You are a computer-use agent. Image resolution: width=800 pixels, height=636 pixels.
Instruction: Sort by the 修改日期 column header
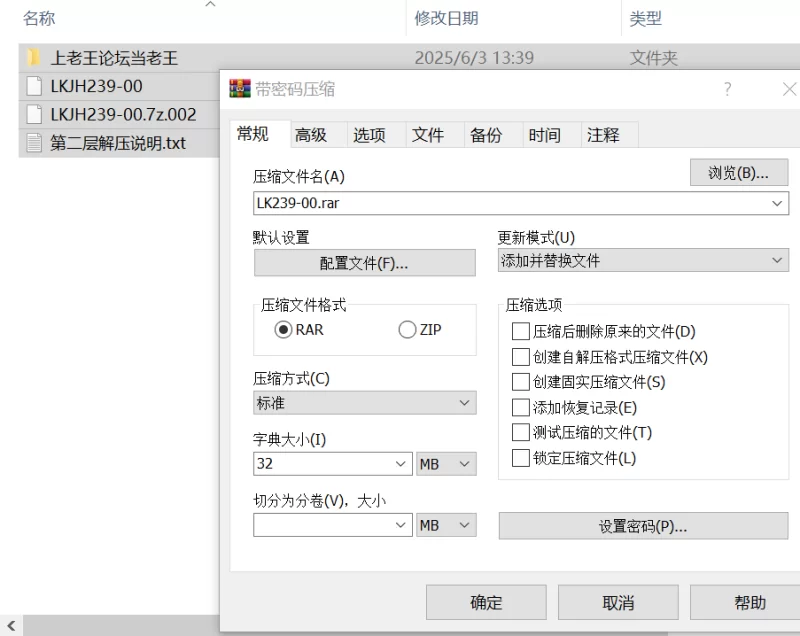click(x=446, y=18)
